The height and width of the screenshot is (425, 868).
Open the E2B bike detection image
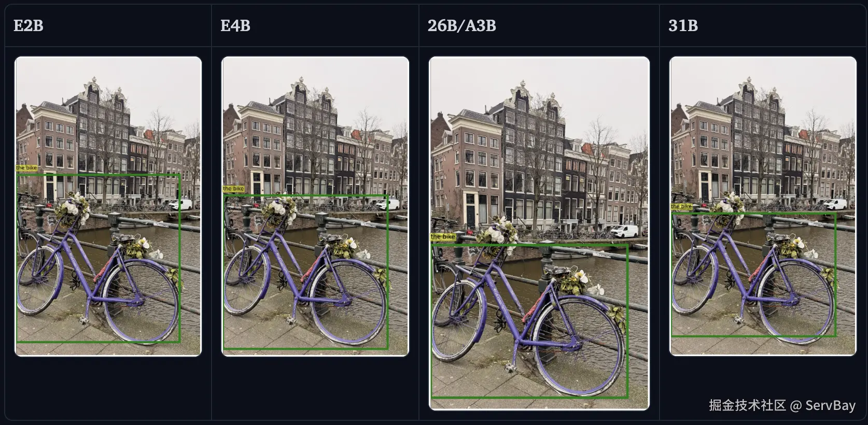pos(108,206)
